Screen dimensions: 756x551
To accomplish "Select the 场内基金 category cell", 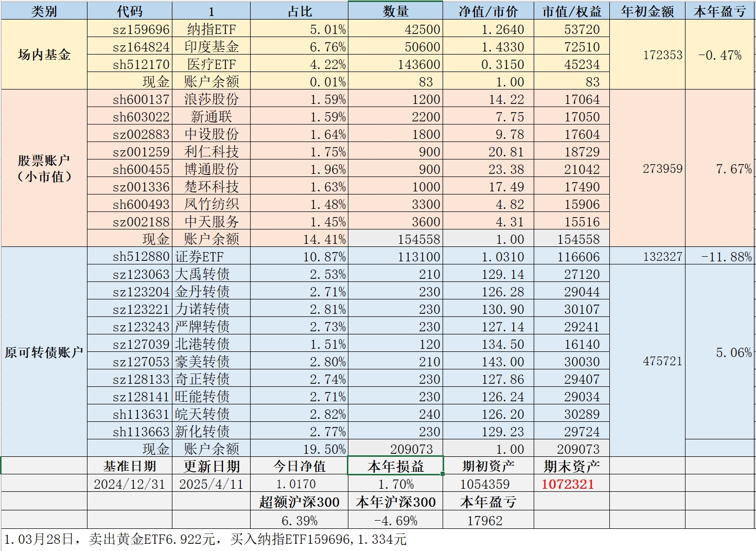I will [44, 55].
